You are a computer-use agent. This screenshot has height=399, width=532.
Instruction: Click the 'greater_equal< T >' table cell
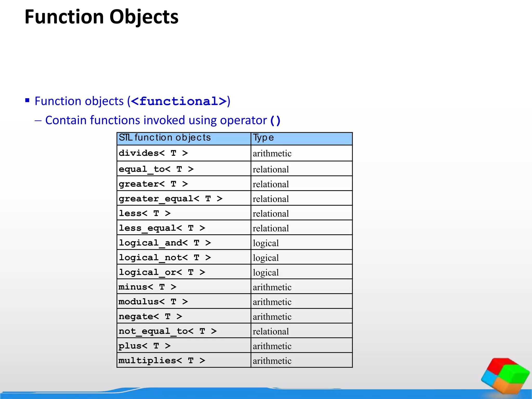[184, 198]
